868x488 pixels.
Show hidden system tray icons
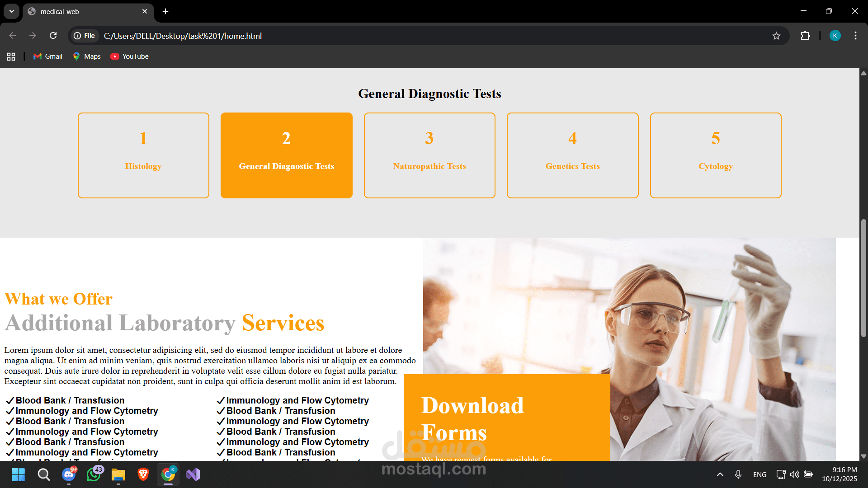pyautogui.click(x=720, y=474)
